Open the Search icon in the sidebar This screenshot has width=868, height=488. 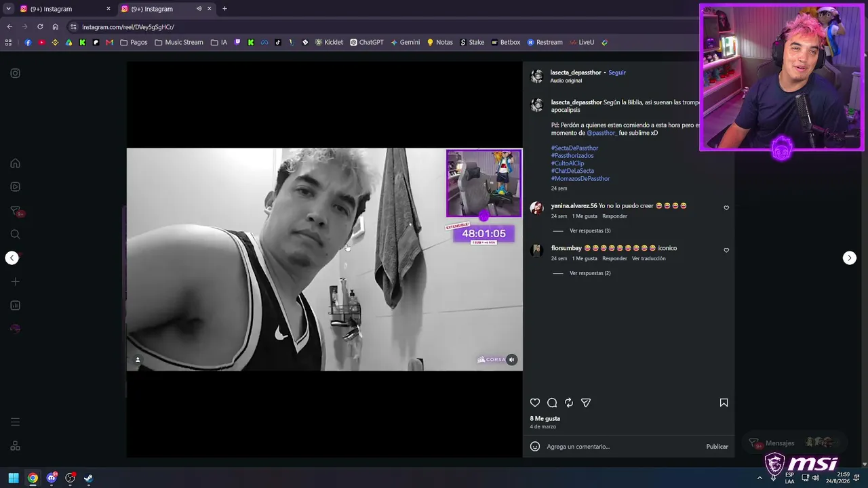15,235
